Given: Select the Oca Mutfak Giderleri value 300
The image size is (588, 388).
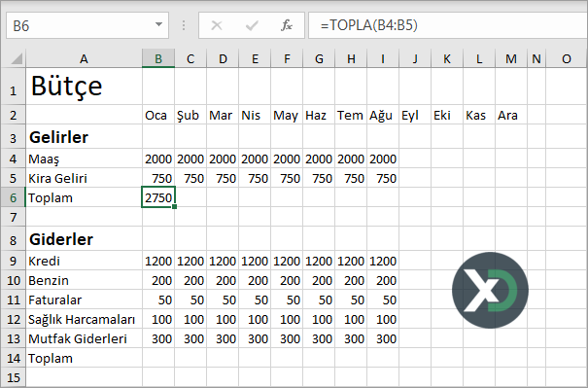Looking at the screenshot, I should 158,338.
